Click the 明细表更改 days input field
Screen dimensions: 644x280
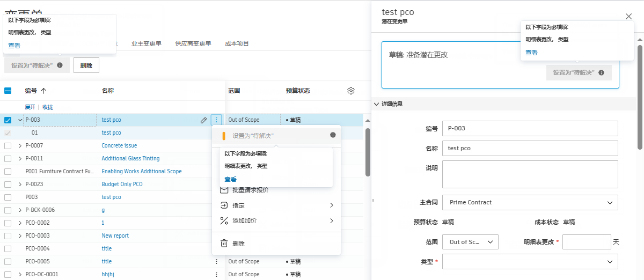[x=587, y=242]
